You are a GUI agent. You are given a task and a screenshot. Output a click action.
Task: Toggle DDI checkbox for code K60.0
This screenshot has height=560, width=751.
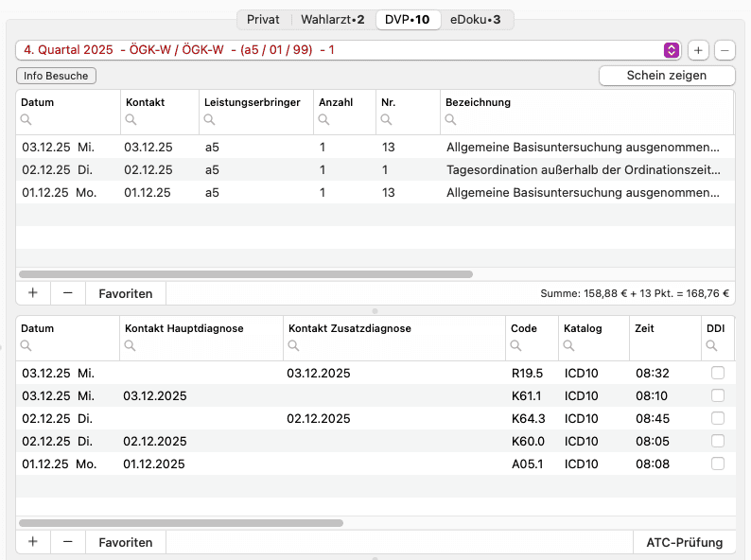coord(718,441)
